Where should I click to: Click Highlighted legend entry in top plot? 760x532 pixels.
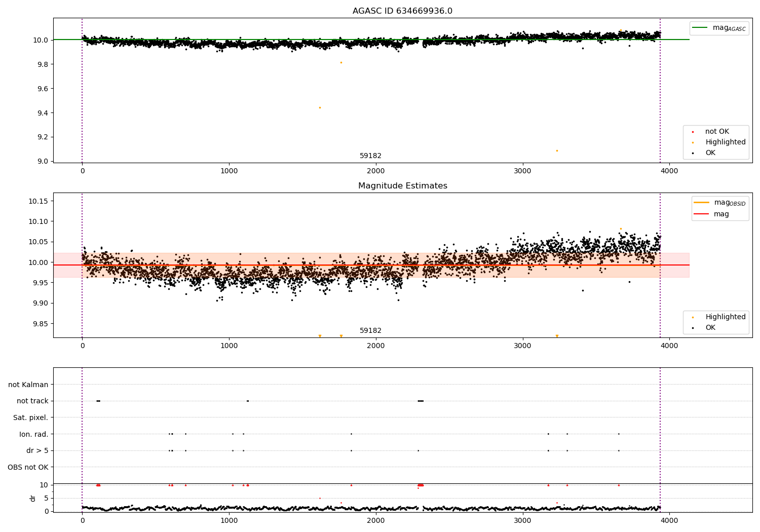coord(725,142)
